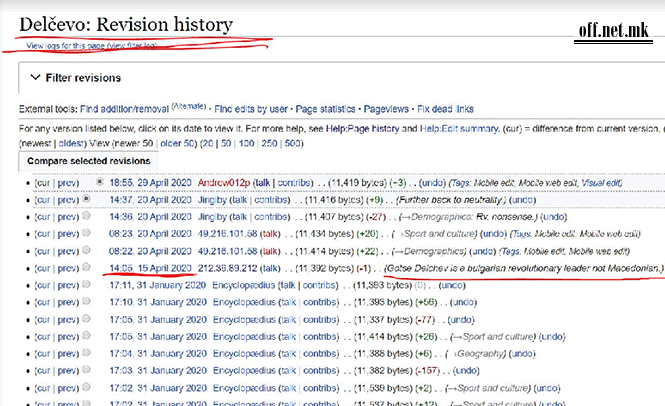665x406 pixels.
Task: Open Andrew012p user page
Action: coord(224,183)
